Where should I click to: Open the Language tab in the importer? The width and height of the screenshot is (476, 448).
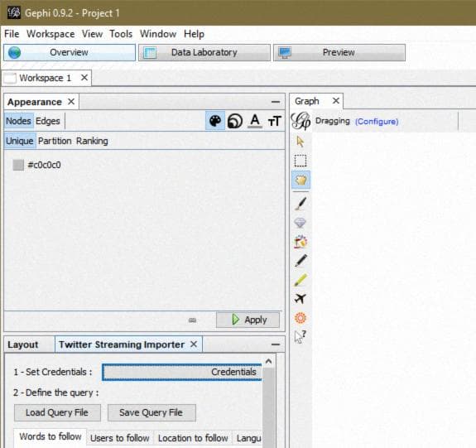click(248, 438)
